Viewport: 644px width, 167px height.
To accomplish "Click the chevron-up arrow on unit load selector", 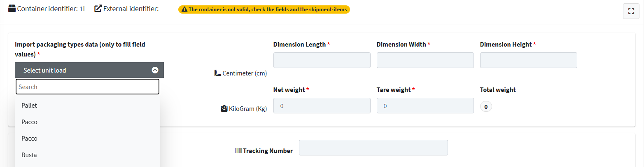I will (x=155, y=70).
